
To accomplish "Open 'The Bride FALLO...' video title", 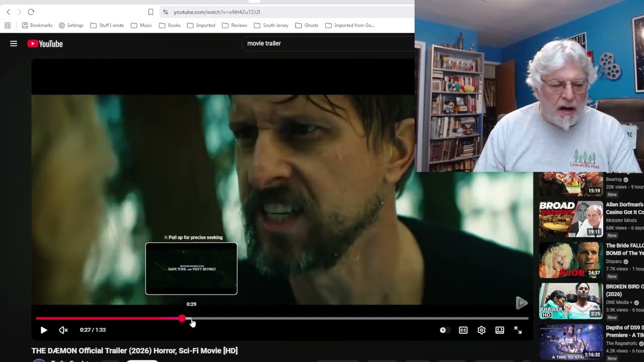I will 625,249.
